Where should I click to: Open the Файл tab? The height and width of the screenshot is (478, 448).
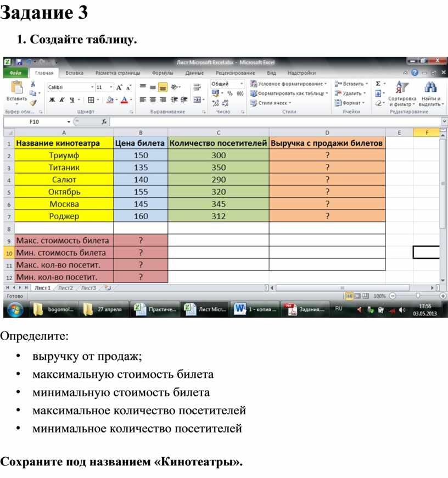(x=15, y=73)
